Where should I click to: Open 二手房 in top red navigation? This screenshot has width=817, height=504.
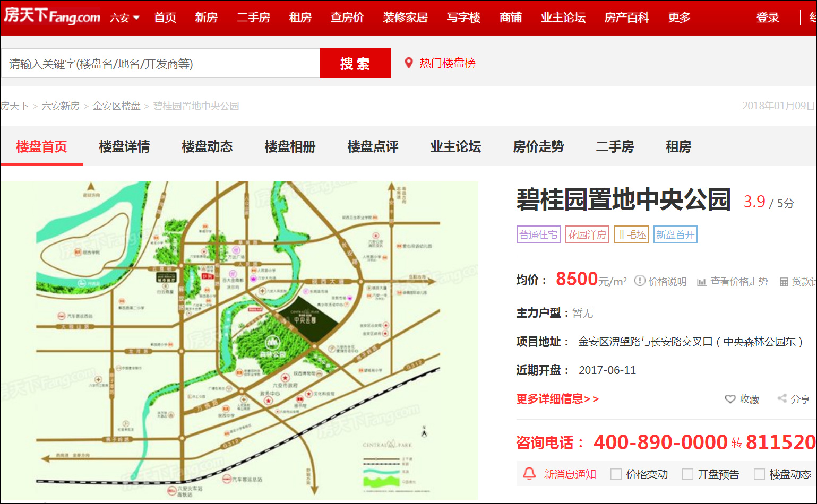(253, 18)
